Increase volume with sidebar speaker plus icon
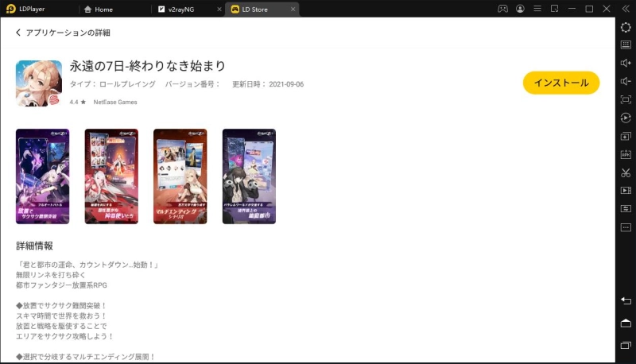This screenshot has height=364, width=636. point(626,63)
